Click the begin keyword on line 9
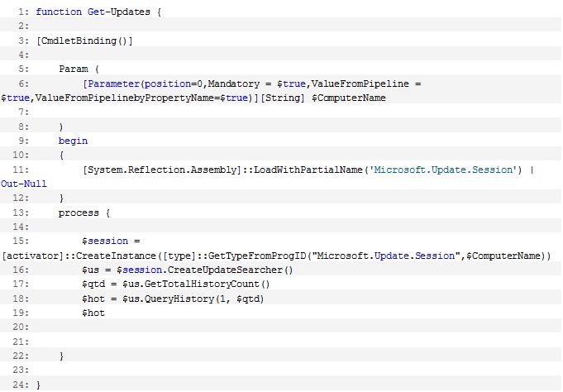Image resolution: width=563 pixels, height=392 pixels. 73,141
